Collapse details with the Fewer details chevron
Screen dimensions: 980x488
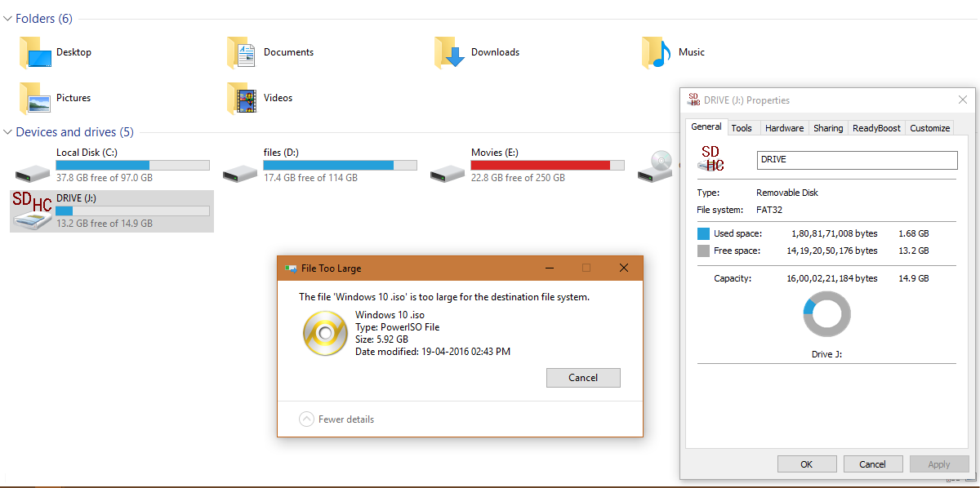click(306, 419)
